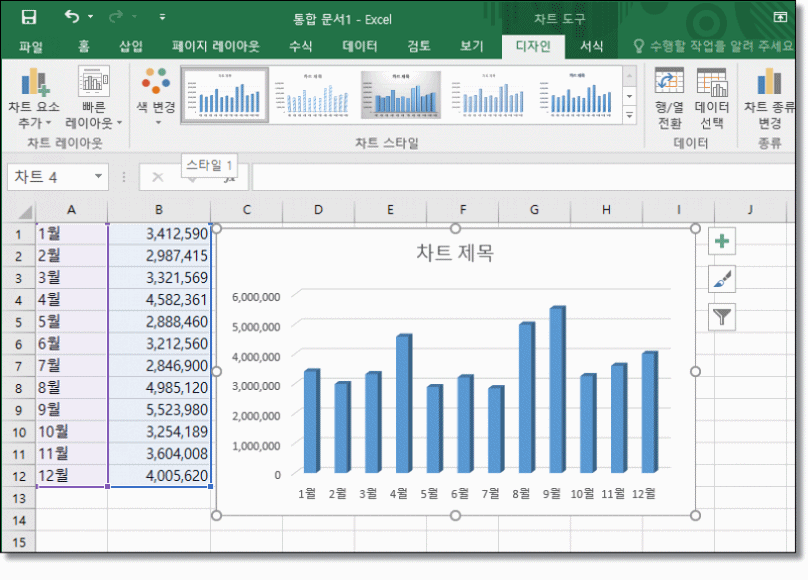Image resolution: width=808 pixels, height=580 pixels.
Task: Apply chart style 2 thumbnail
Action: pos(313,95)
